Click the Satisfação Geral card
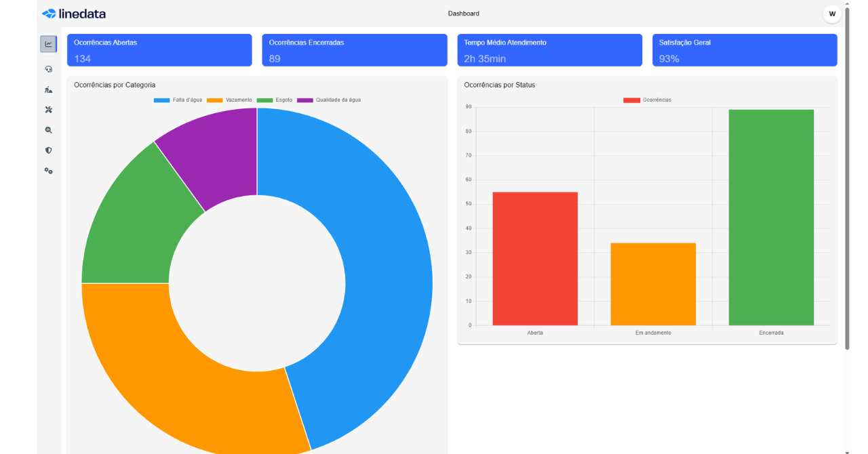The height and width of the screenshot is (454, 868). 745,50
